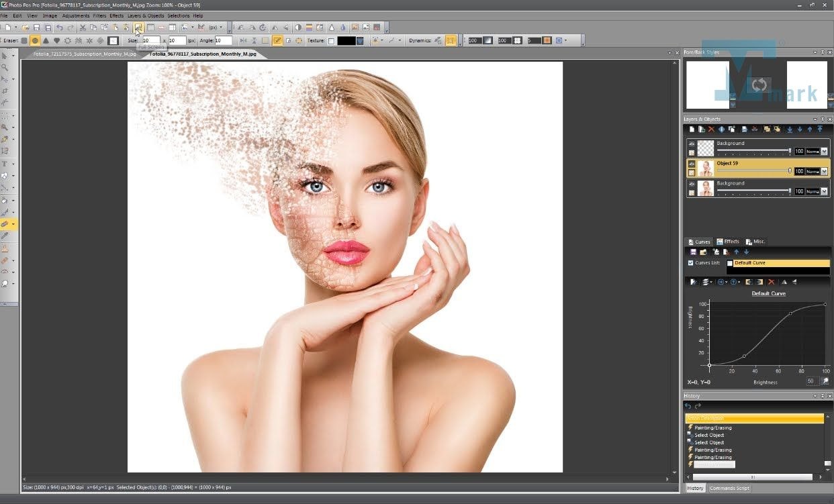Click the opacity slider of Object 59
The image size is (834, 504).
(752, 171)
